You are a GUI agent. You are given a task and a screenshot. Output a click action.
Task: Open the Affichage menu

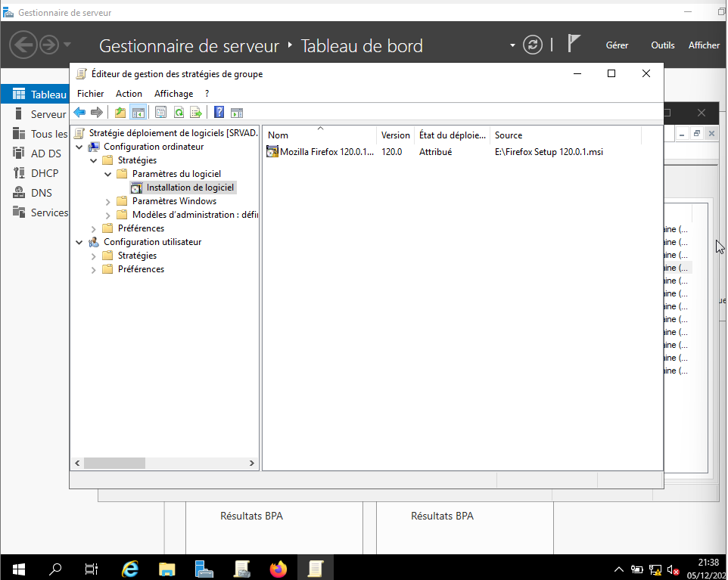[173, 94]
